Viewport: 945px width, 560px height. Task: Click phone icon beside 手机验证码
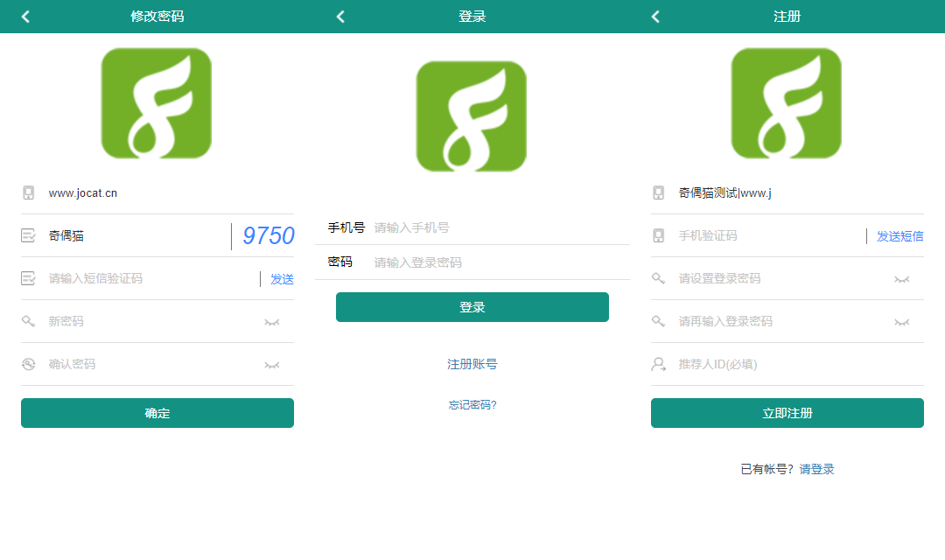click(659, 235)
